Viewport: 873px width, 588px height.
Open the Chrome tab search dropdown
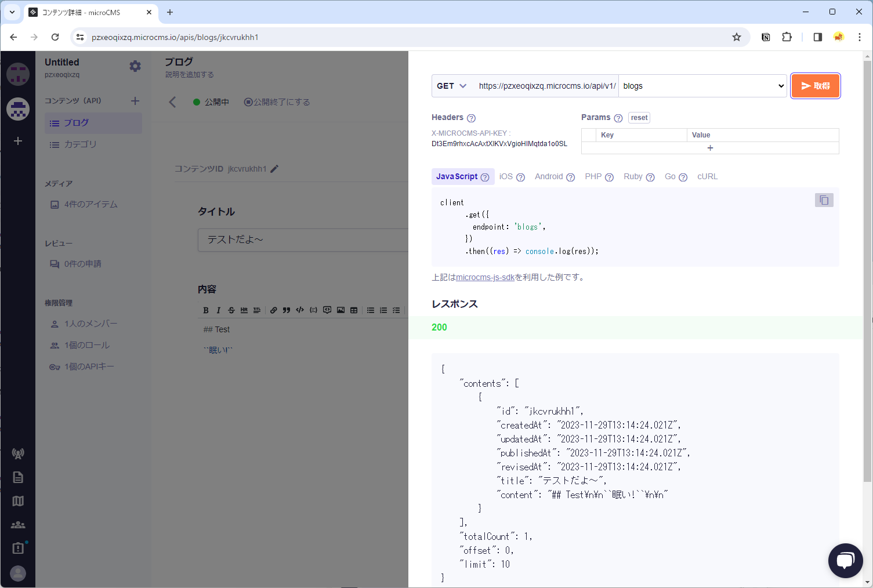[x=12, y=12]
